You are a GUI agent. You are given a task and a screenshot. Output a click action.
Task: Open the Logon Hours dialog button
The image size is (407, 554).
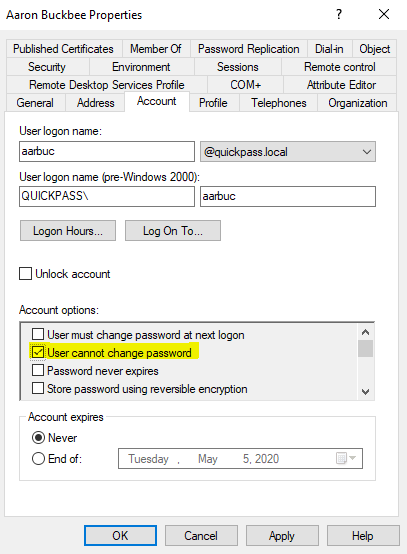[68, 231]
